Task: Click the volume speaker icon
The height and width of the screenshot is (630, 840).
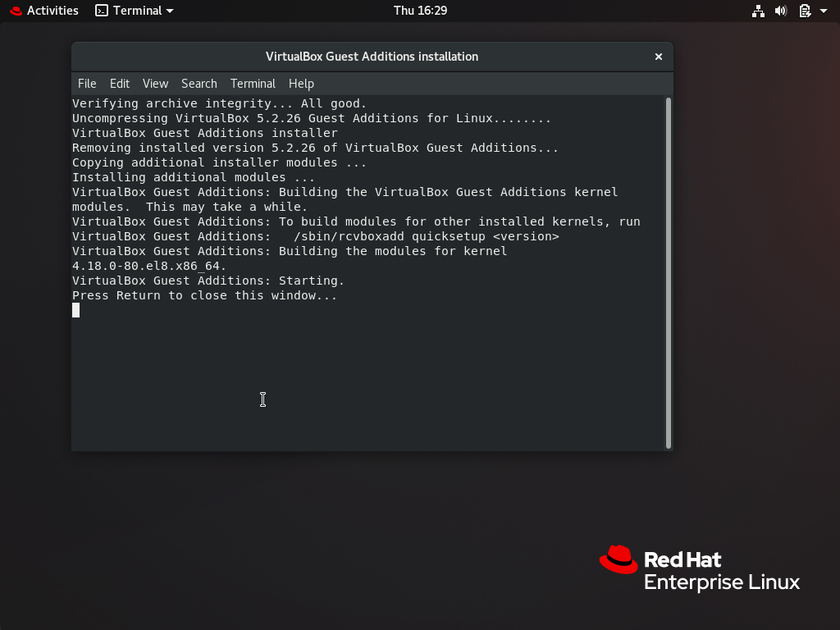Action: pos(781,11)
